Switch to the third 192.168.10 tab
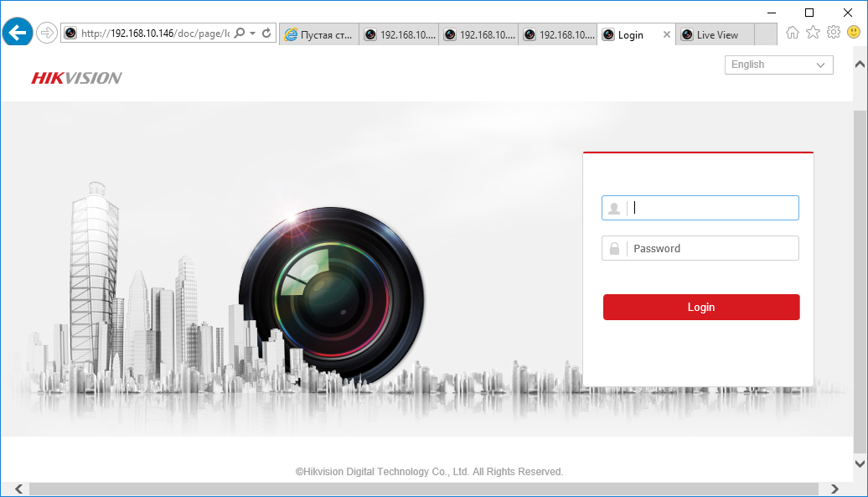Image resolution: width=868 pixels, height=497 pixels. 559,34
